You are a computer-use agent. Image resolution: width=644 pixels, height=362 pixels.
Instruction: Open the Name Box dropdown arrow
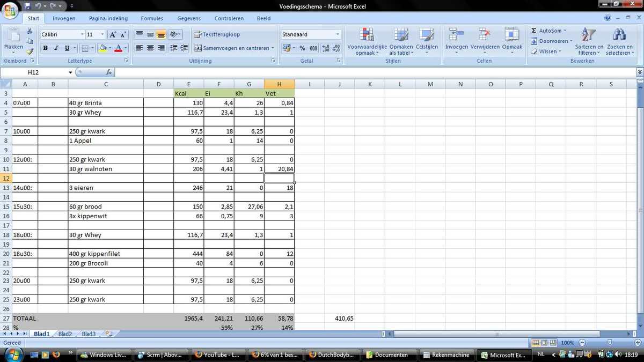(70, 72)
